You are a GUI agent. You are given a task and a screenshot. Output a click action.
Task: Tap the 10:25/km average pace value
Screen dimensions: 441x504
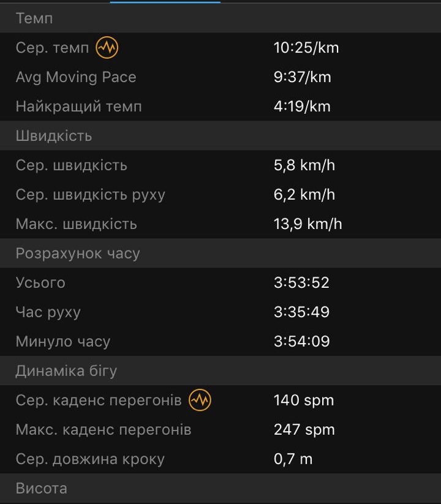coord(306,47)
